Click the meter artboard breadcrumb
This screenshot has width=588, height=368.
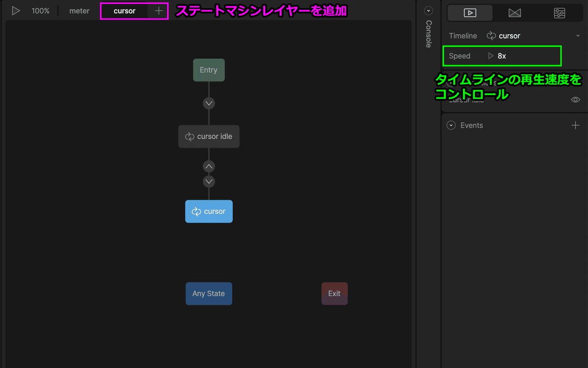pos(78,10)
